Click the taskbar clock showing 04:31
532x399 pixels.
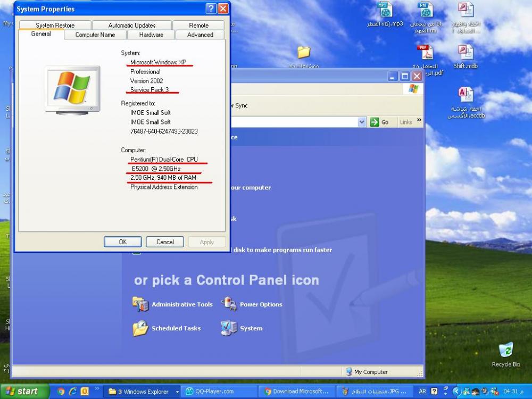(513, 391)
